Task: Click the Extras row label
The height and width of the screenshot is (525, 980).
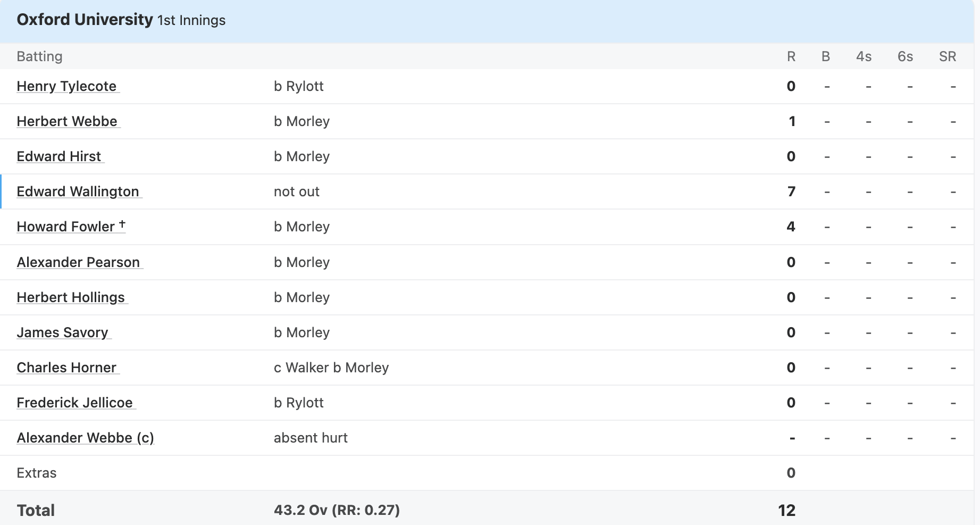Action: coord(37,473)
